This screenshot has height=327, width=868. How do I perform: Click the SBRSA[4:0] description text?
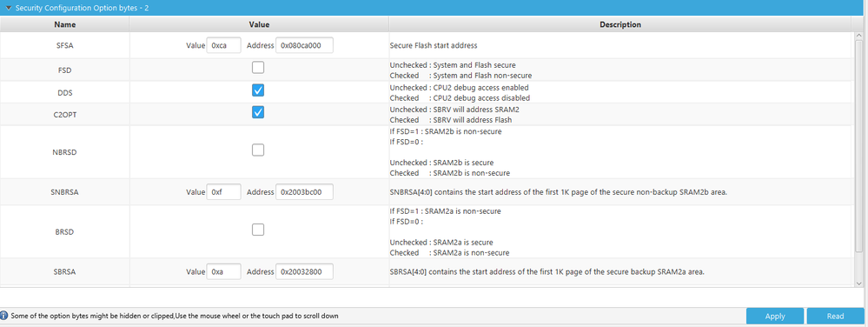point(547,271)
